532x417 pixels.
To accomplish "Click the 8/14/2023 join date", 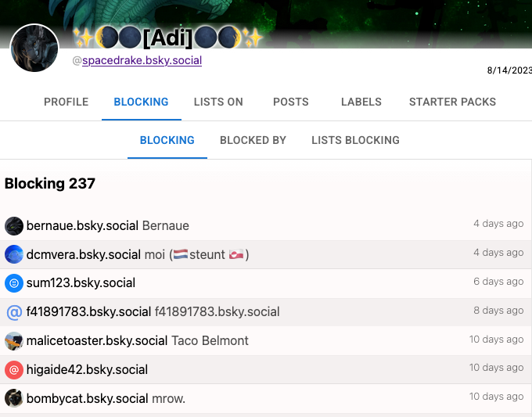I will 509,70.
